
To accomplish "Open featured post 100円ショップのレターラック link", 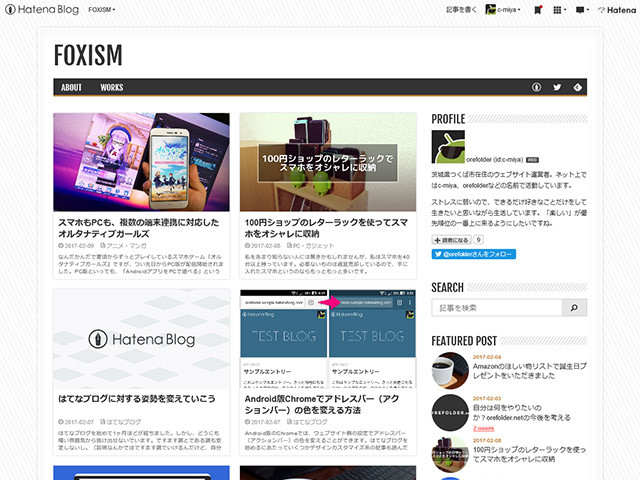I will (529, 454).
